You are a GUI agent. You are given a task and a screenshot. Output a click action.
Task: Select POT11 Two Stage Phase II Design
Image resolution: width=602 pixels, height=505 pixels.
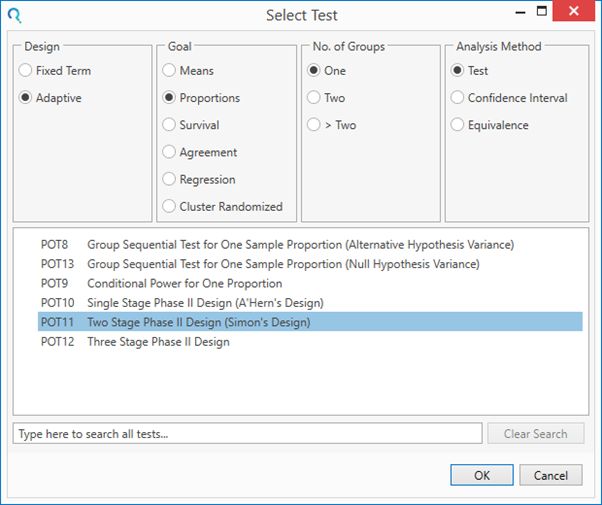(x=310, y=322)
